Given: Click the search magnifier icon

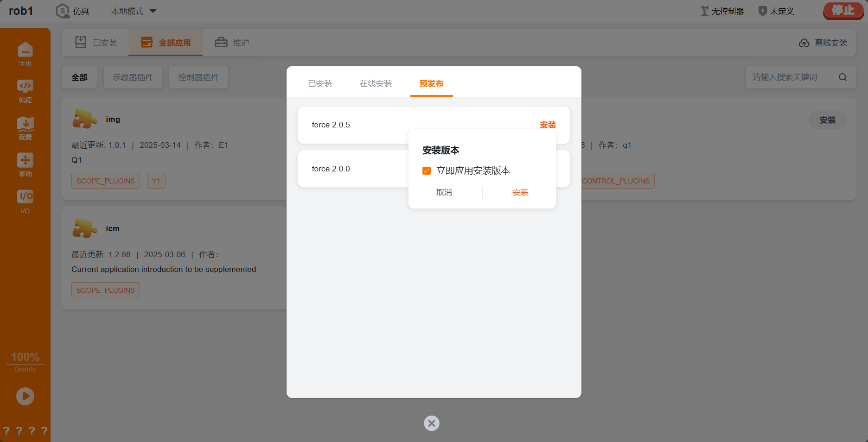Looking at the screenshot, I should point(843,77).
